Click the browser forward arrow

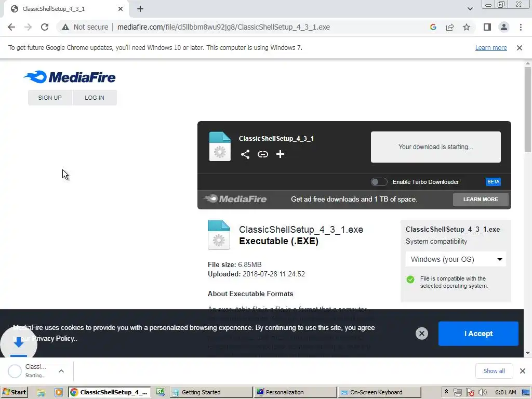28,27
